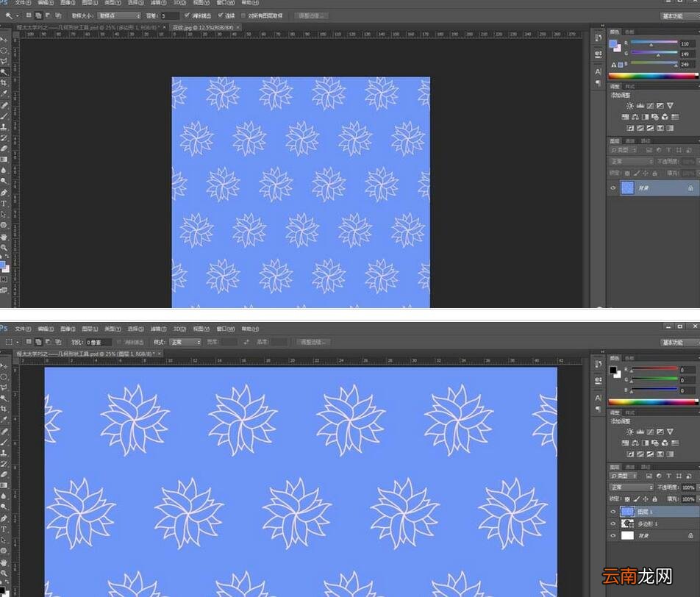Screen dimensions: 700x597
Task: Open the style dropdown in the lower options bar
Action: pos(185,342)
